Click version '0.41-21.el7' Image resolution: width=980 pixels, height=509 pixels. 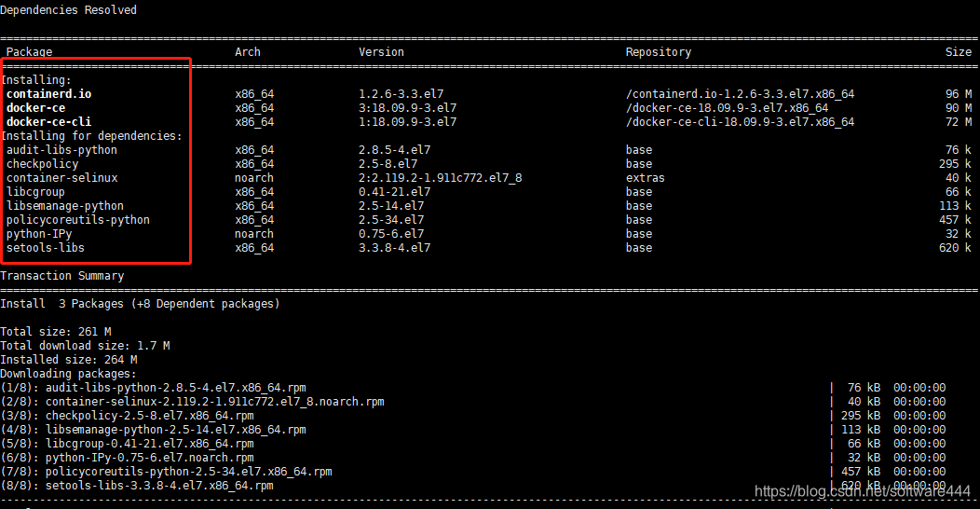tap(394, 192)
